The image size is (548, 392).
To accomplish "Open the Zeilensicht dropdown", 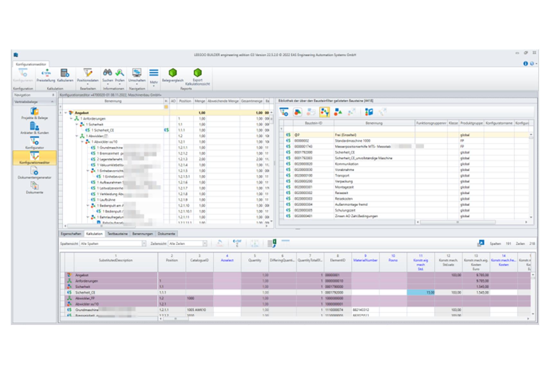I will (205, 243).
